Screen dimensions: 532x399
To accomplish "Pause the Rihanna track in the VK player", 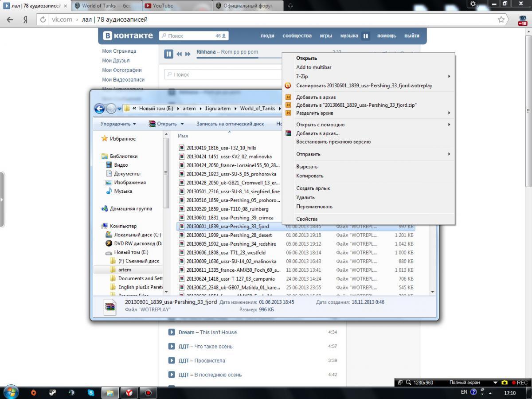I will (168, 54).
